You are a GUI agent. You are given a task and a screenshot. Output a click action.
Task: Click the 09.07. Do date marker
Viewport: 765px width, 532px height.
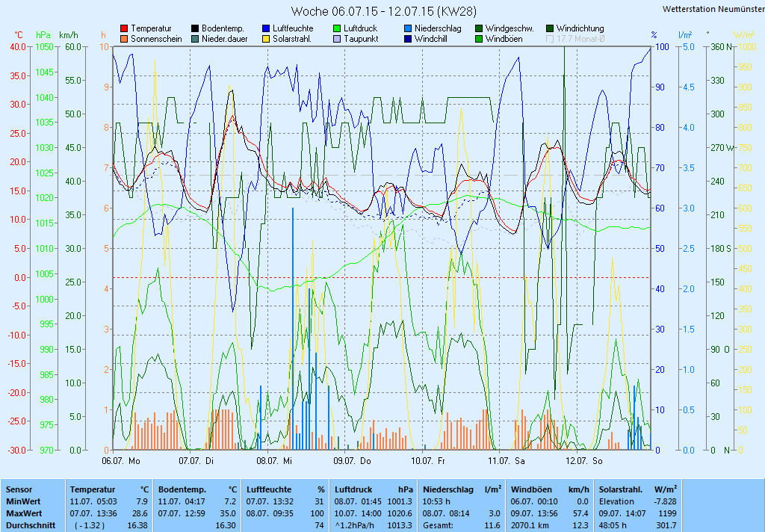pyautogui.click(x=353, y=462)
